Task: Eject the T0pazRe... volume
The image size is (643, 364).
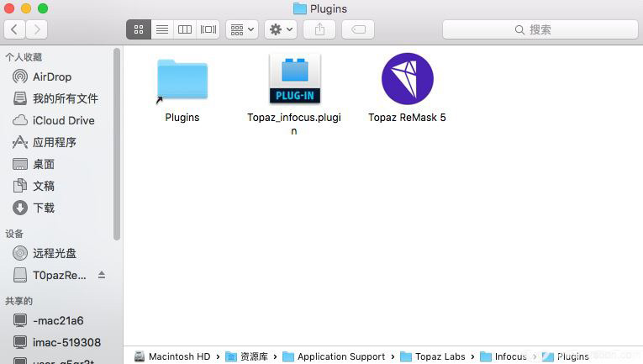Action: tap(102, 275)
